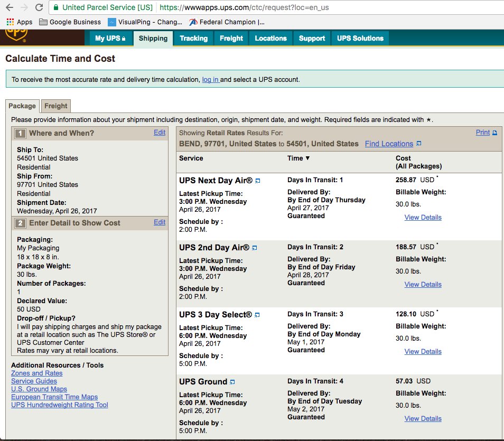Click the 128.10 USD cost
Image resolution: width=504 pixels, height=441 pixels.
click(x=415, y=314)
